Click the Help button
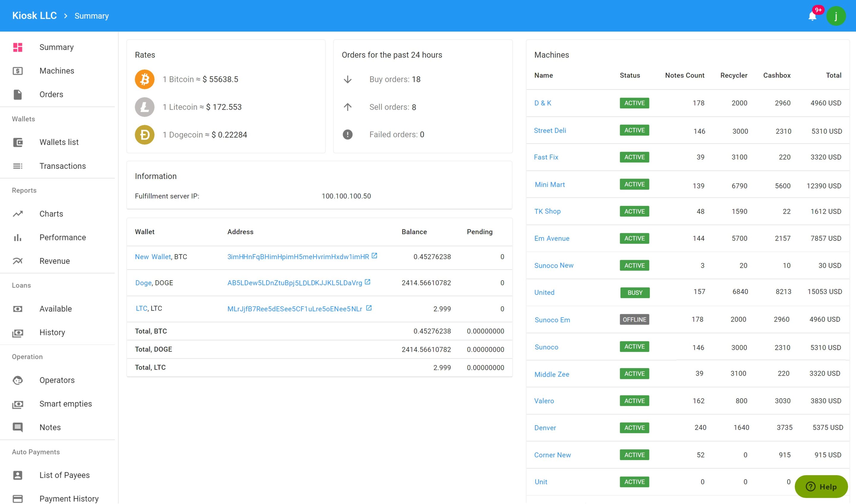Screen dimensions: 856x504 point(822,487)
